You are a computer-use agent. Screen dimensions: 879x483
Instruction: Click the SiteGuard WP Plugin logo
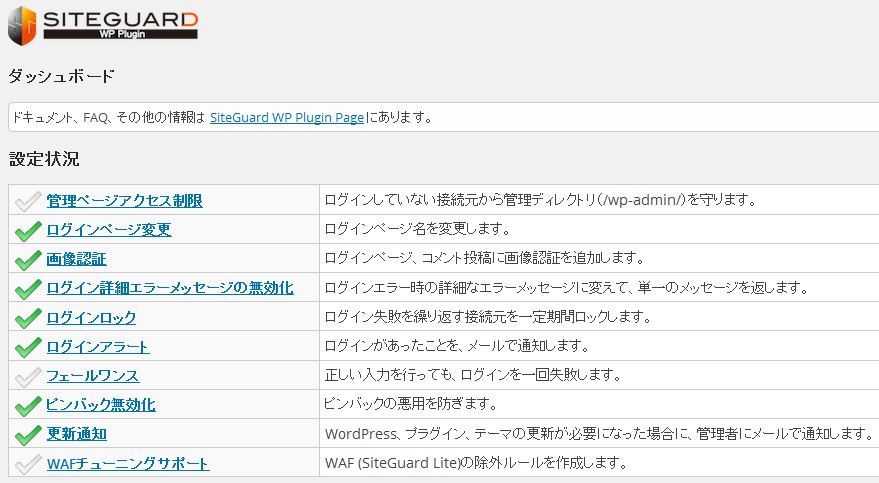tap(103, 25)
